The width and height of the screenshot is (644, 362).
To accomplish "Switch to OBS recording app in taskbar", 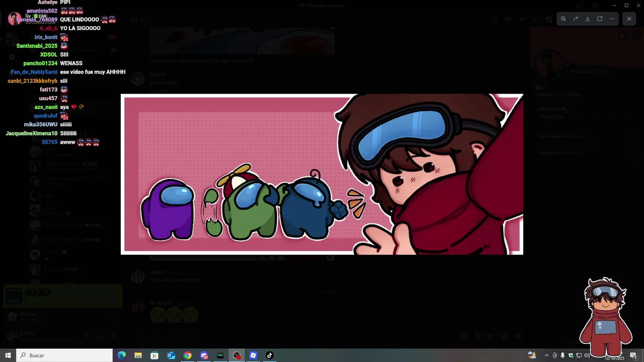I will tap(237, 355).
